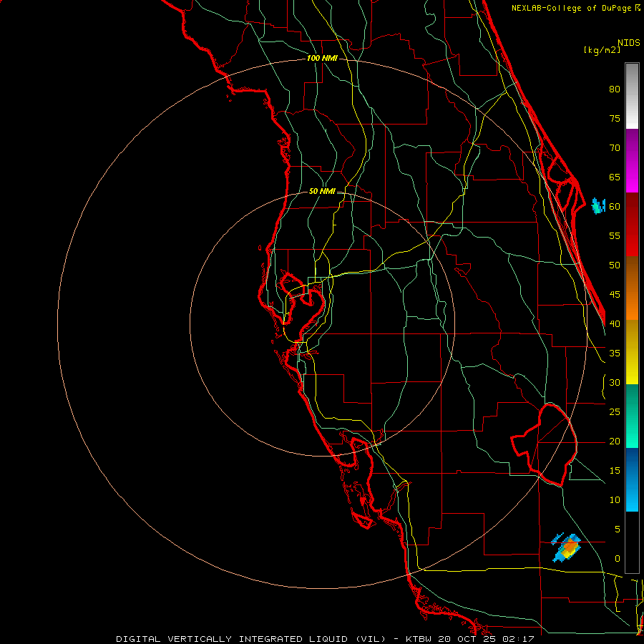Screen dimensions: 644x644
Task: Pick the blue segment of the color bar
Action: click(632, 479)
